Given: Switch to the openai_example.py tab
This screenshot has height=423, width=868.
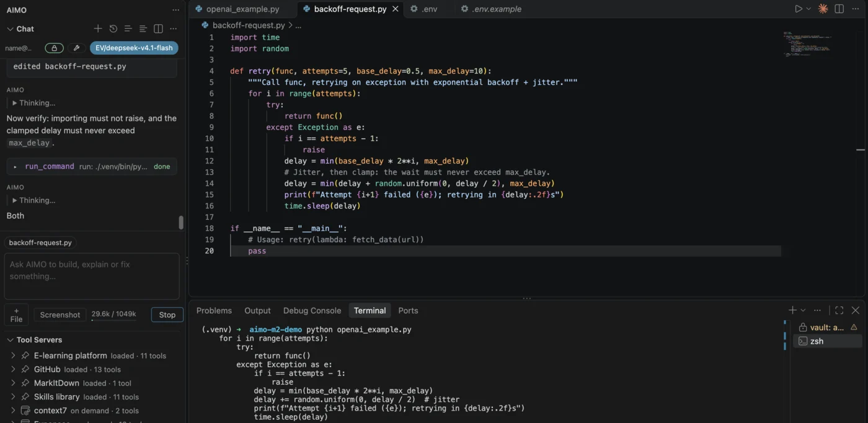Looking at the screenshot, I should coord(242,9).
